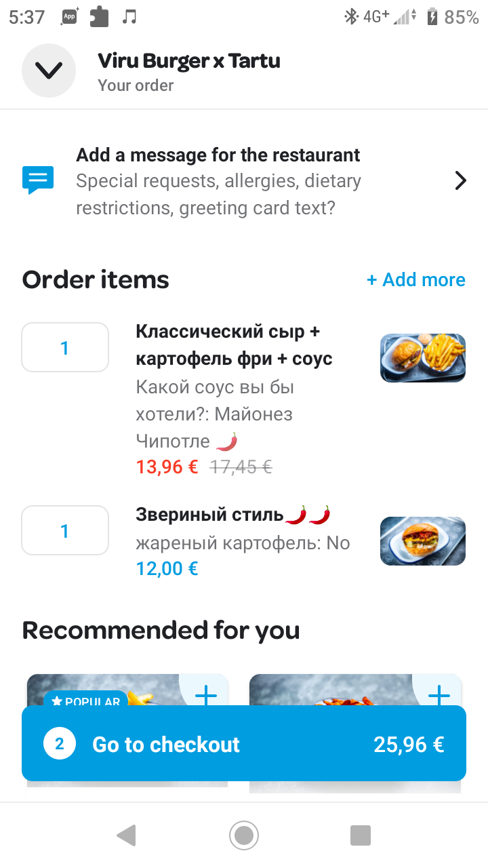The image size is (488, 868).
Task: Tap the music note status bar icon
Action: tap(129, 17)
